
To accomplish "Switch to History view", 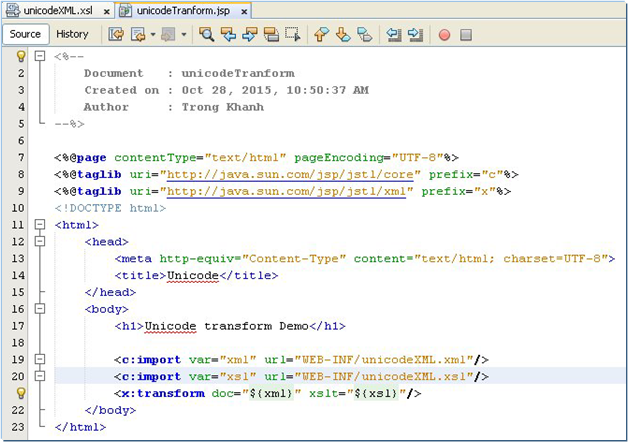I will tap(72, 34).
